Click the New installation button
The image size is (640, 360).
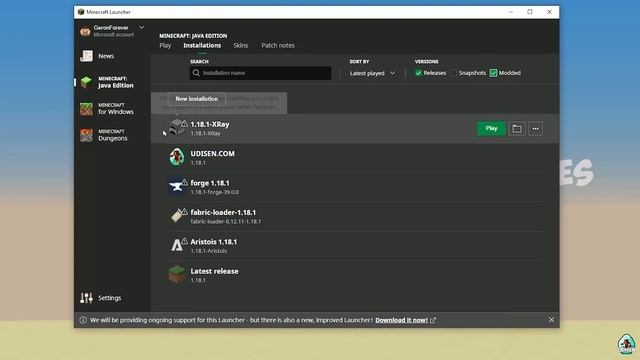point(196,99)
